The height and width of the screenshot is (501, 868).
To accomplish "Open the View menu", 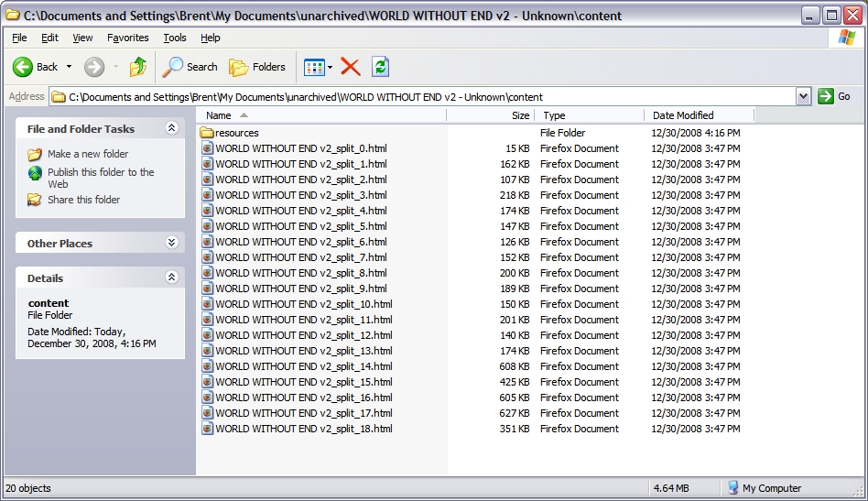I will (x=82, y=38).
